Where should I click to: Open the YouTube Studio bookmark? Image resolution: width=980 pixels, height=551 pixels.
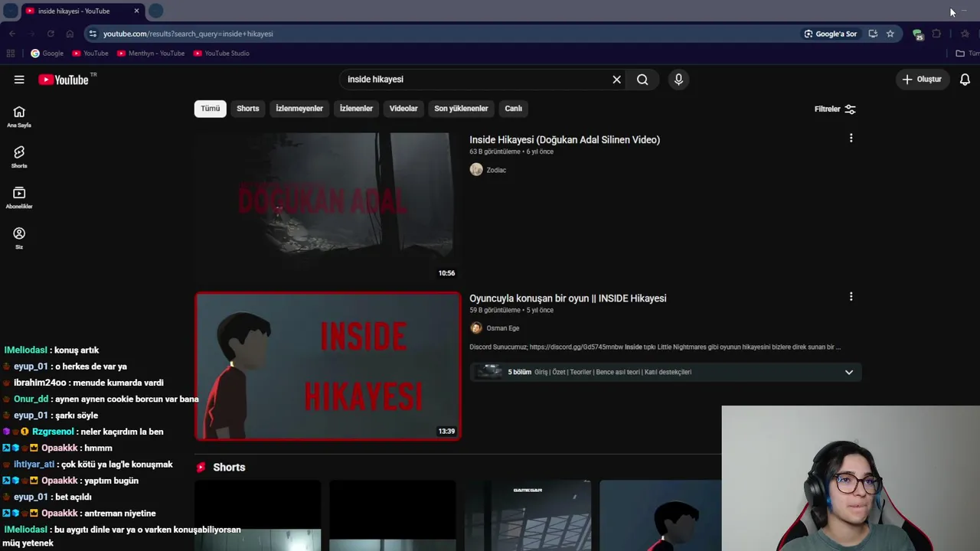[221, 54]
